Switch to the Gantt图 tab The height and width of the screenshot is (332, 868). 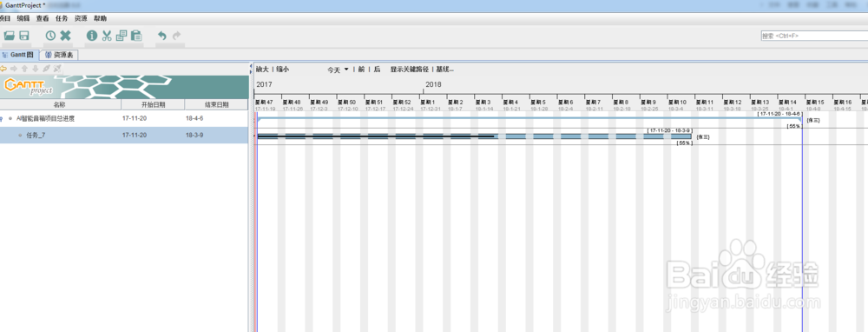tap(20, 55)
